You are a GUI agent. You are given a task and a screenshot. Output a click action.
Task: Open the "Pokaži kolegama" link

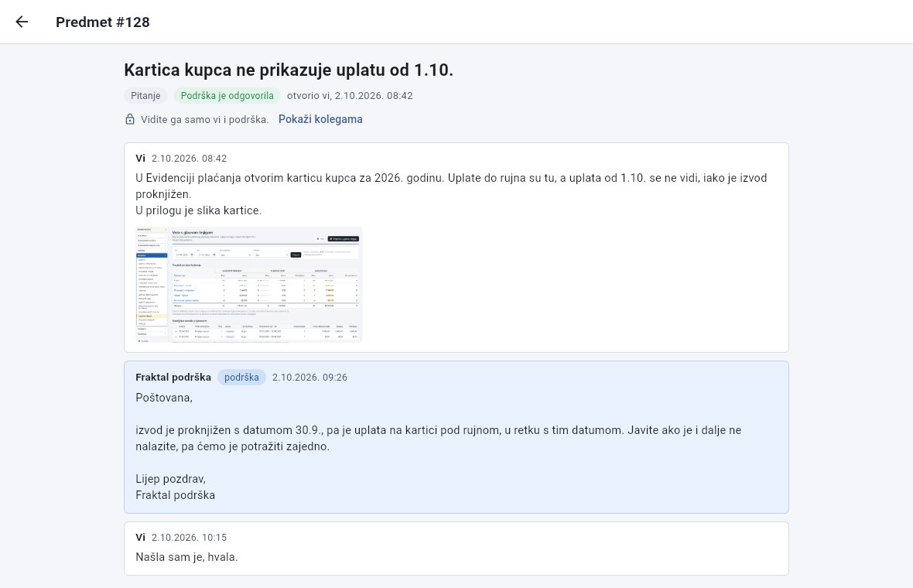coord(320,119)
